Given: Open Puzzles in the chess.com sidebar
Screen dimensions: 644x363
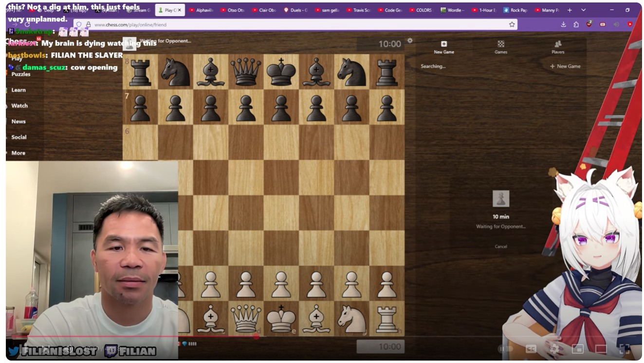Looking at the screenshot, I should pos(21,74).
